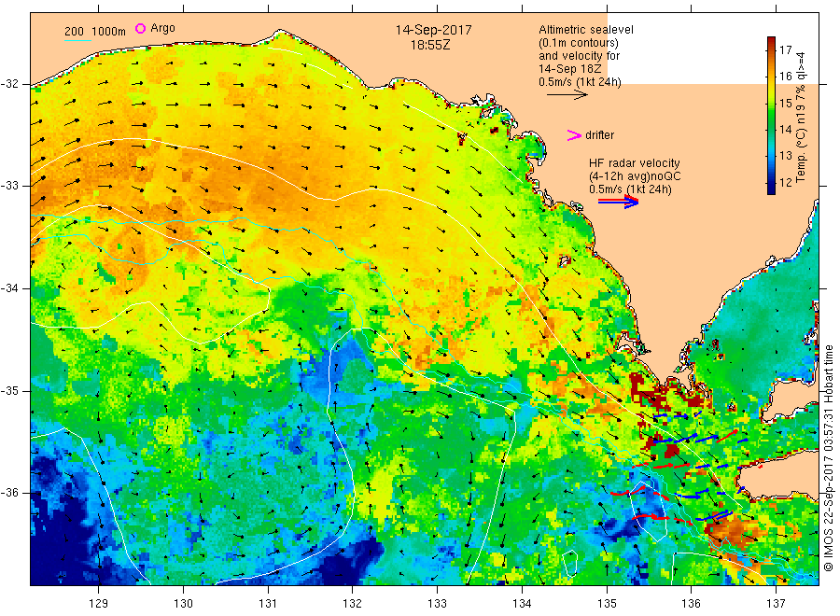Click the date label 14-Sep-2017
Image resolution: width=840 pixels, height=616 pixels.
433,30
